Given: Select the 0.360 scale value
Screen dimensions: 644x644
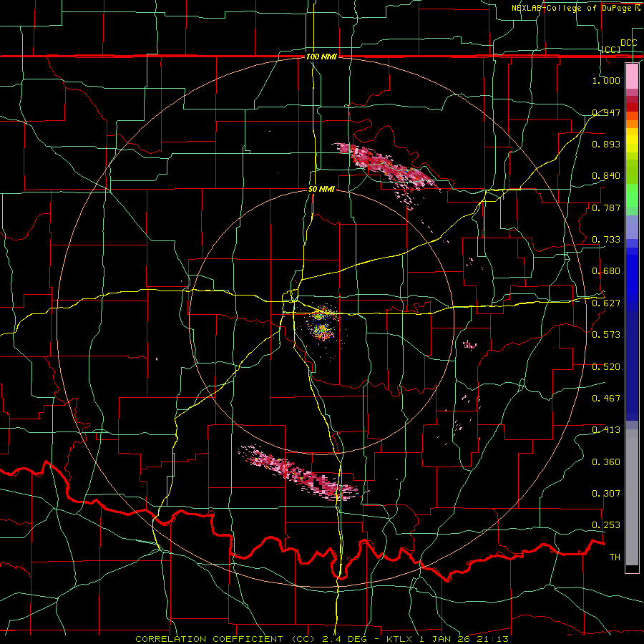Looking at the screenshot, I should click(x=606, y=462).
